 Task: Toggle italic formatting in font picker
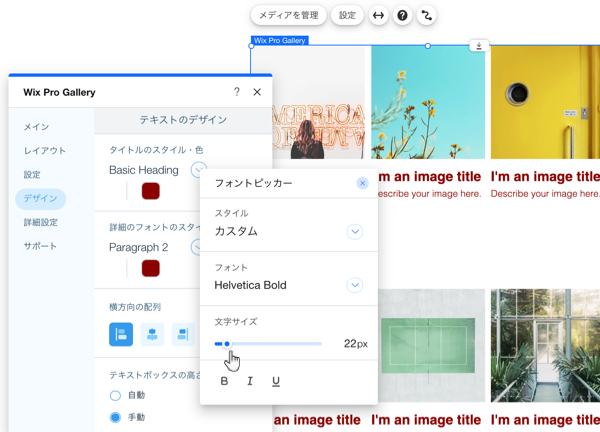(250, 381)
